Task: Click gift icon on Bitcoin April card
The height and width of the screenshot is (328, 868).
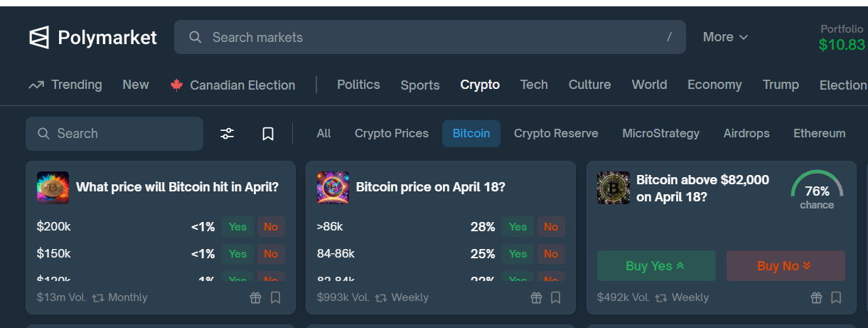Action: [256, 297]
